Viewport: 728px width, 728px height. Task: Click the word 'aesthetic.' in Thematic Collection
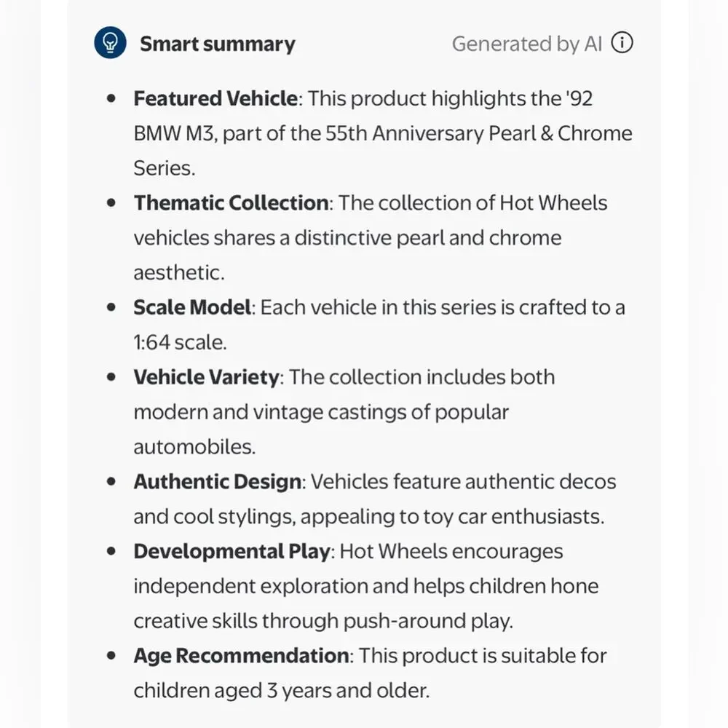click(x=179, y=272)
